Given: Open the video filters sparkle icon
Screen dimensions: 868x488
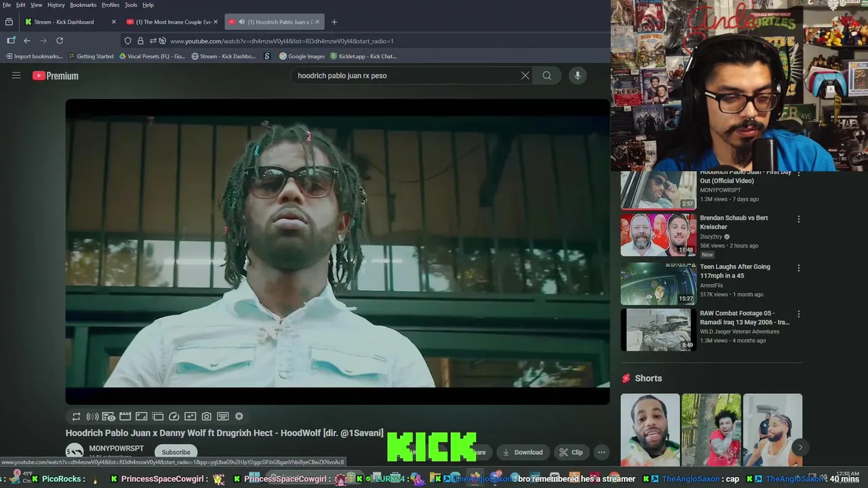Looking at the screenshot, I should pyautogui.click(x=190, y=416).
